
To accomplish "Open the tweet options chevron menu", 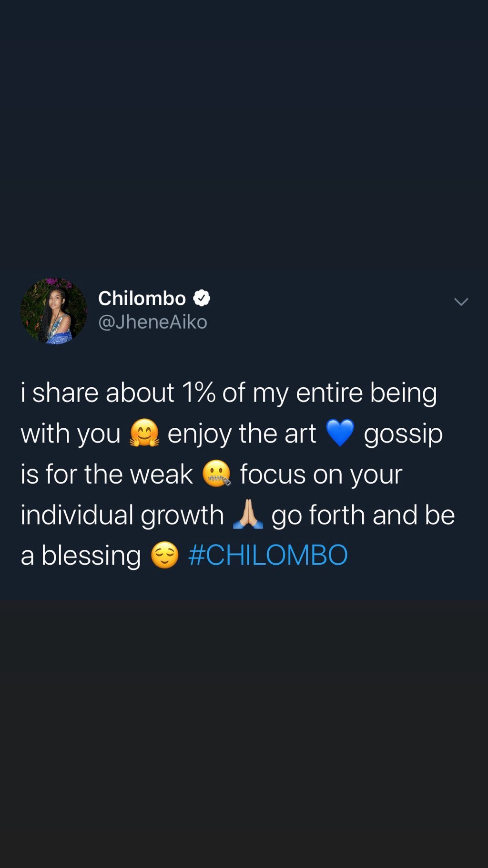I will [x=461, y=301].
